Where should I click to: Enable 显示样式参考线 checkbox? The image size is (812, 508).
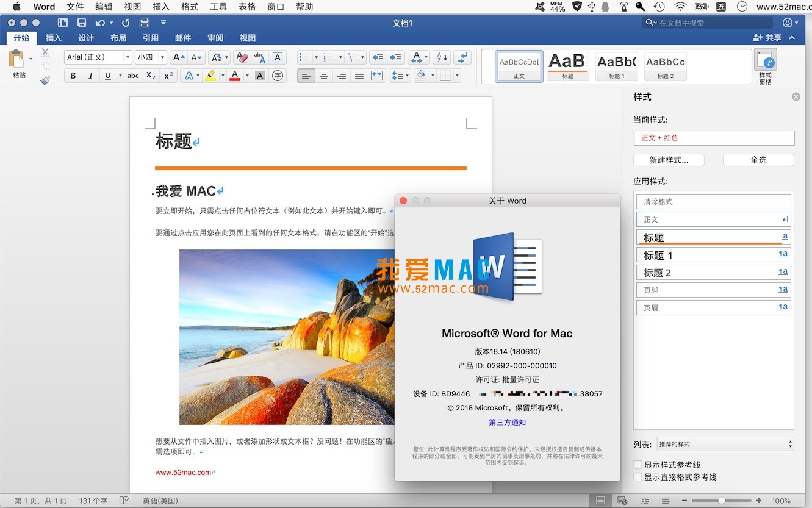(x=638, y=465)
